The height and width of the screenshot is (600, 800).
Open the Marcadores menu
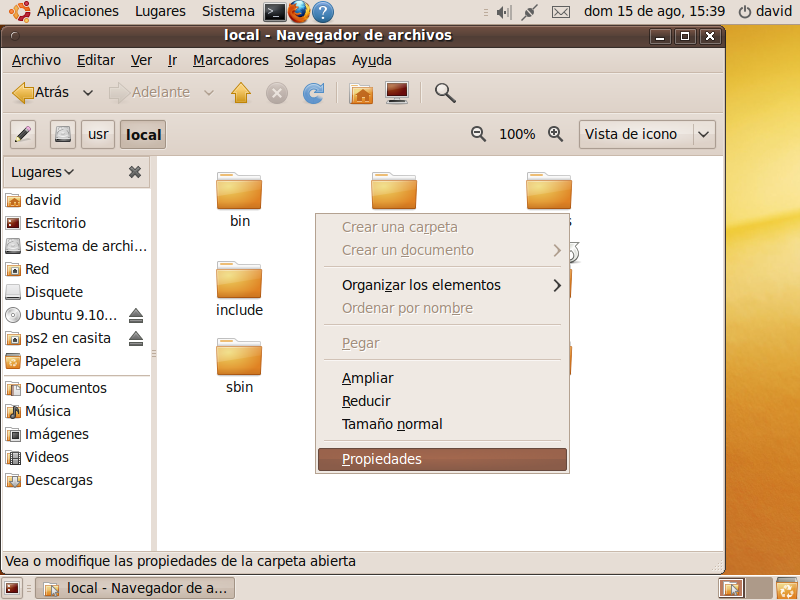[230, 60]
